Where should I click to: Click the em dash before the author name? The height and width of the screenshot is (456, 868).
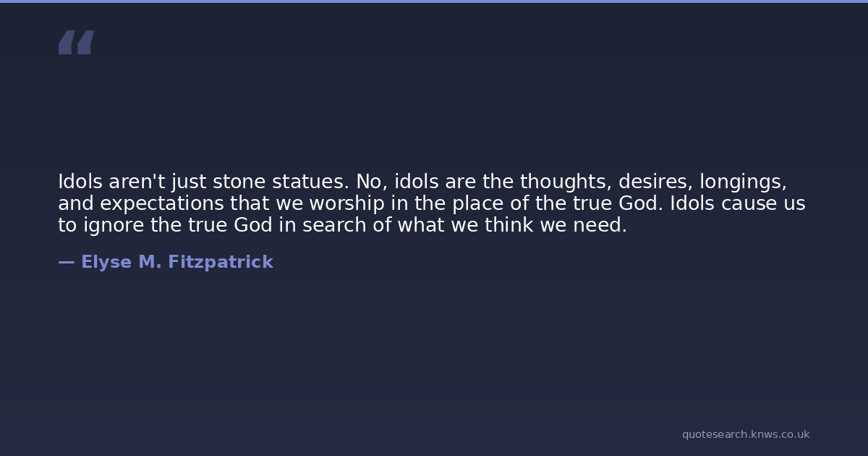[66, 263]
